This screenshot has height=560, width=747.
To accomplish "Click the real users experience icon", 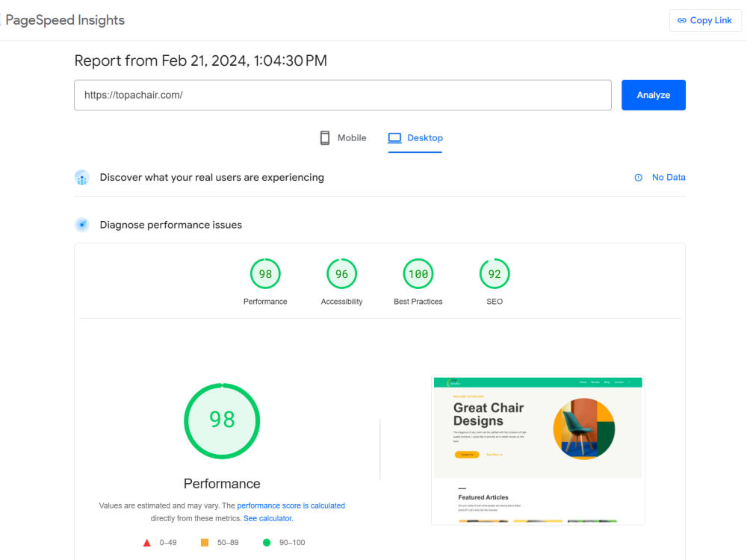I will point(82,177).
